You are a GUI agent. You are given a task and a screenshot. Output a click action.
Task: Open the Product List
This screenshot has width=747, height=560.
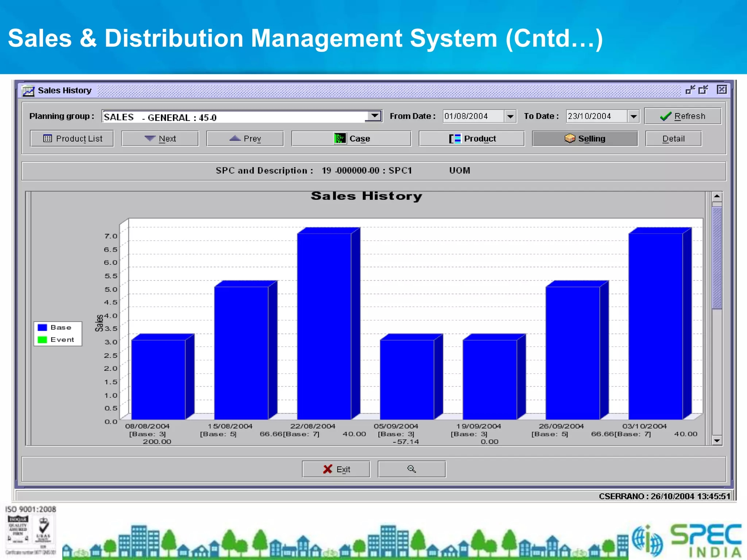click(72, 139)
